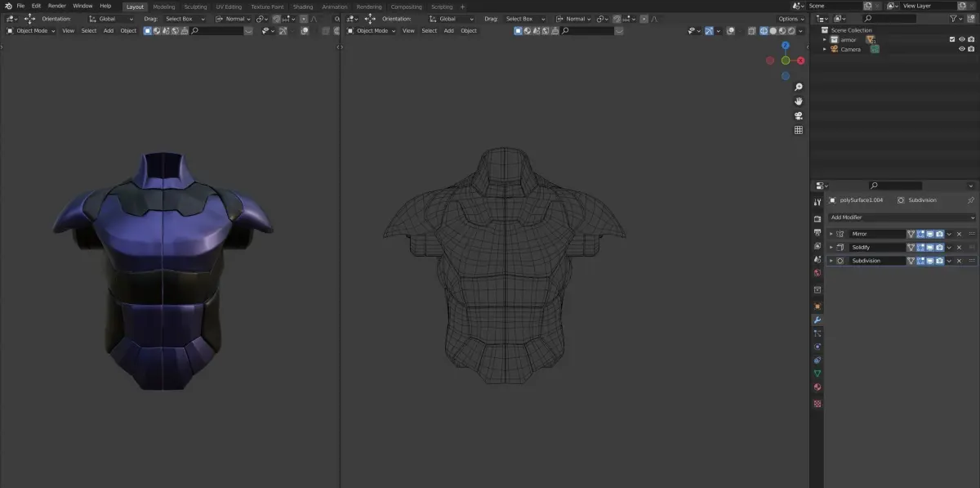
Task: Expand armor collection in outliner
Action: [x=825, y=39]
